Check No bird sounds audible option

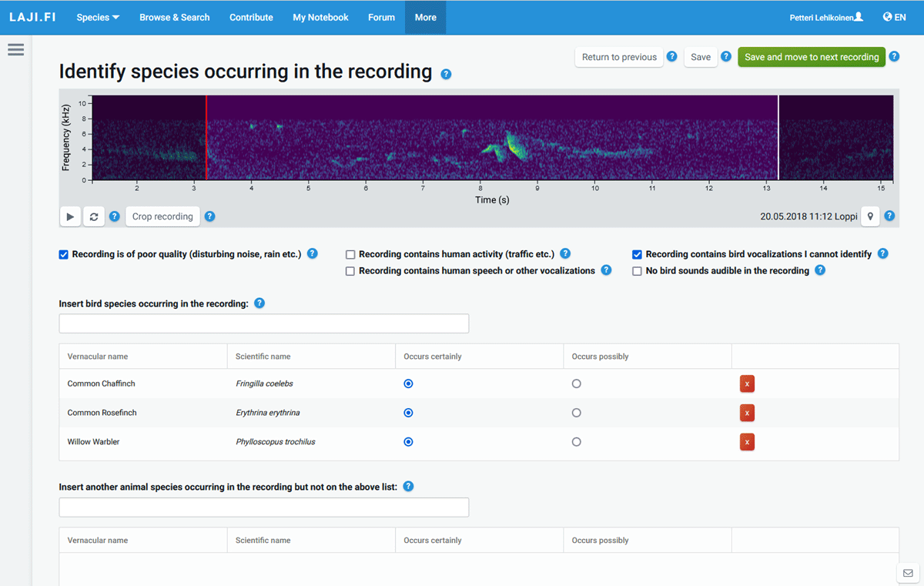click(x=637, y=271)
